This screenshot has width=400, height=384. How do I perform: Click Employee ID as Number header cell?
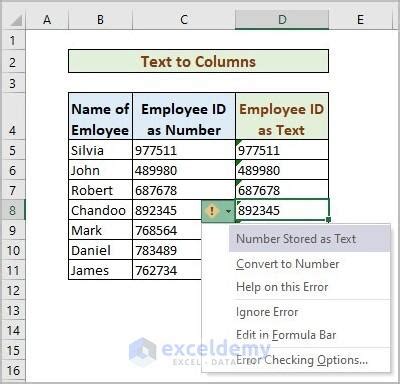point(184,116)
